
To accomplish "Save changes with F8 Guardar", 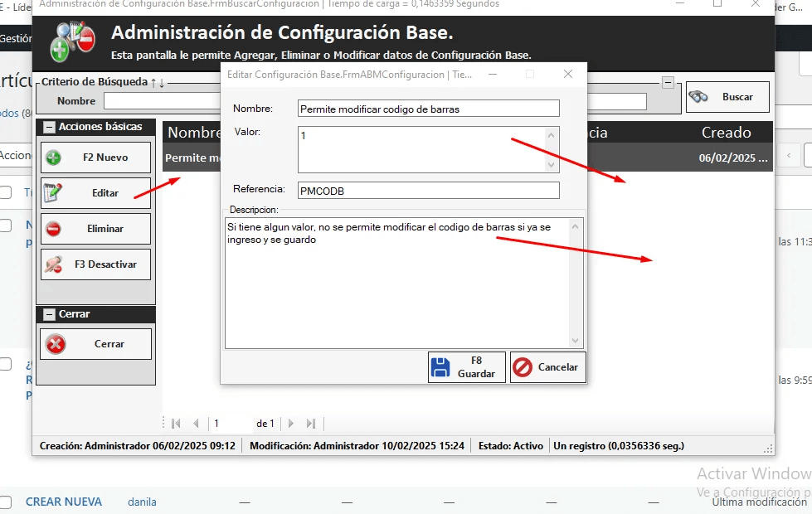I will click(x=466, y=367).
